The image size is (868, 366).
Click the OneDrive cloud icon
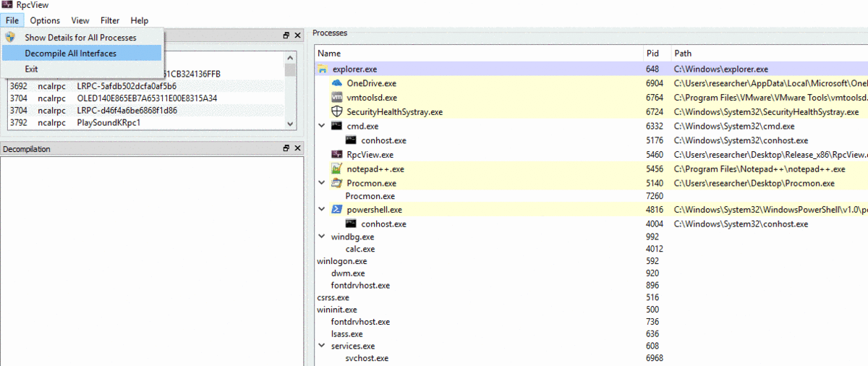pos(336,83)
